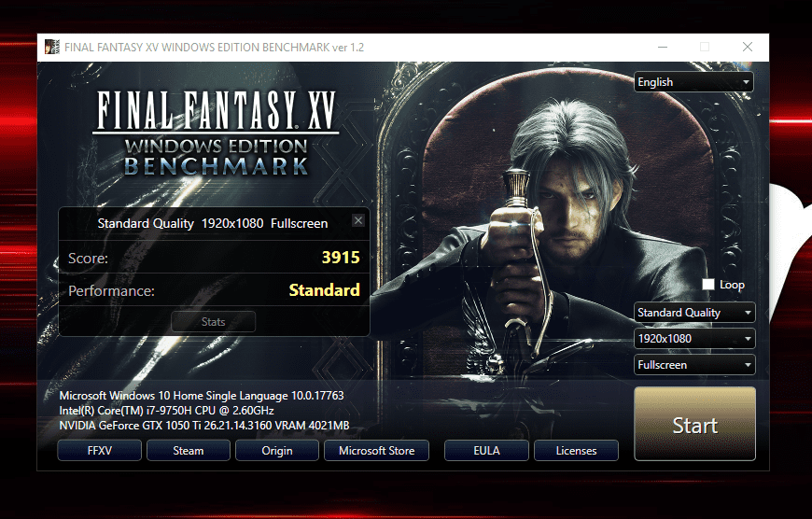812x519 pixels.
Task: Click the Origin button
Action: [x=277, y=451]
